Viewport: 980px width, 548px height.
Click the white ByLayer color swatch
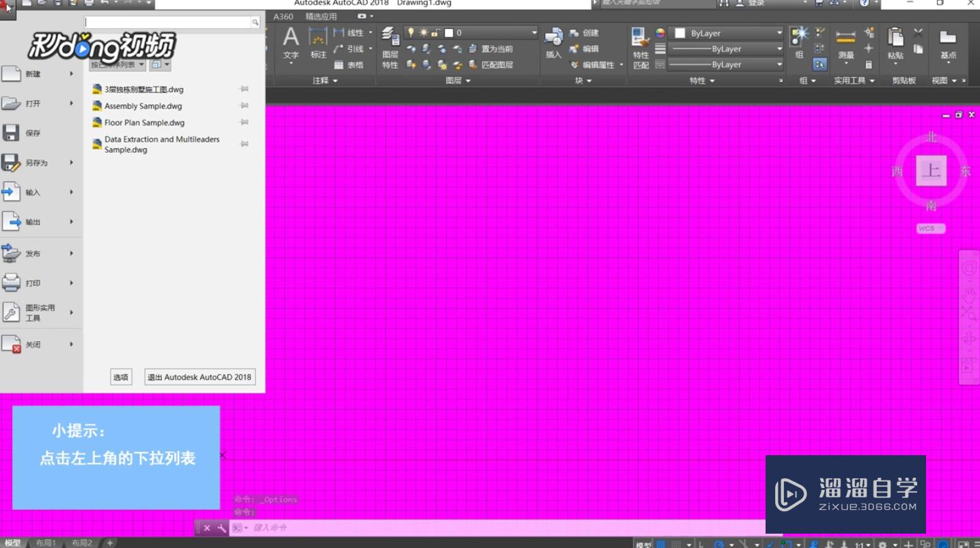tap(680, 33)
